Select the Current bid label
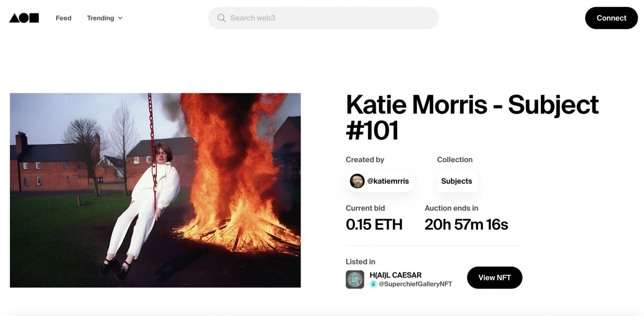644x316 pixels. click(365, 208)
